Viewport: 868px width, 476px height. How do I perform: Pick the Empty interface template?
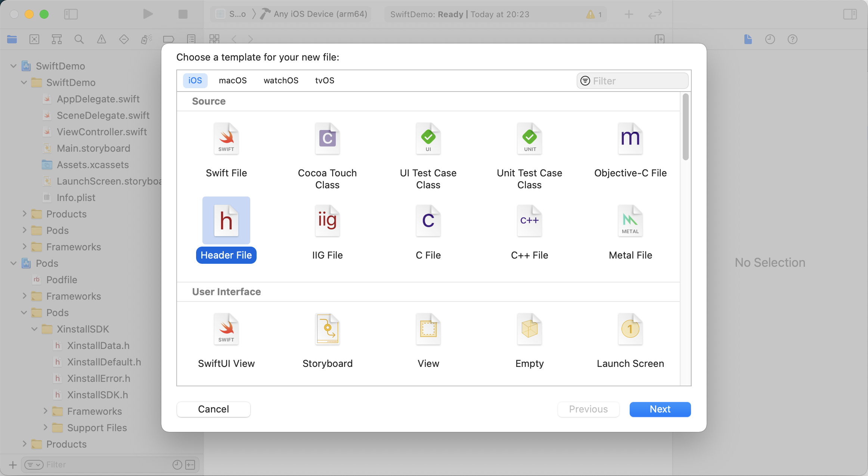click(529, 341)
